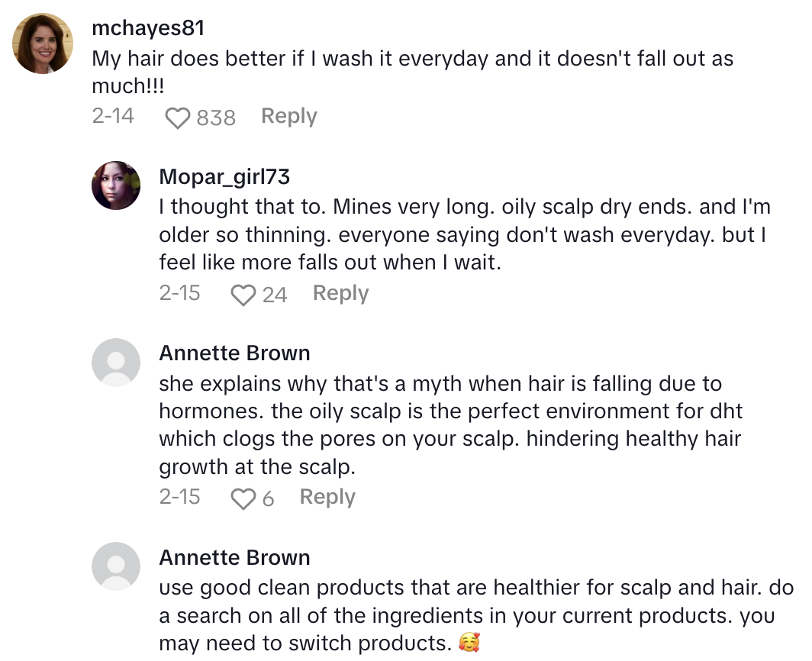This screenshot has height=661, width=812.
Task: Tap the heart on Mopar_girl73's reply
Action: pos(243,295)
